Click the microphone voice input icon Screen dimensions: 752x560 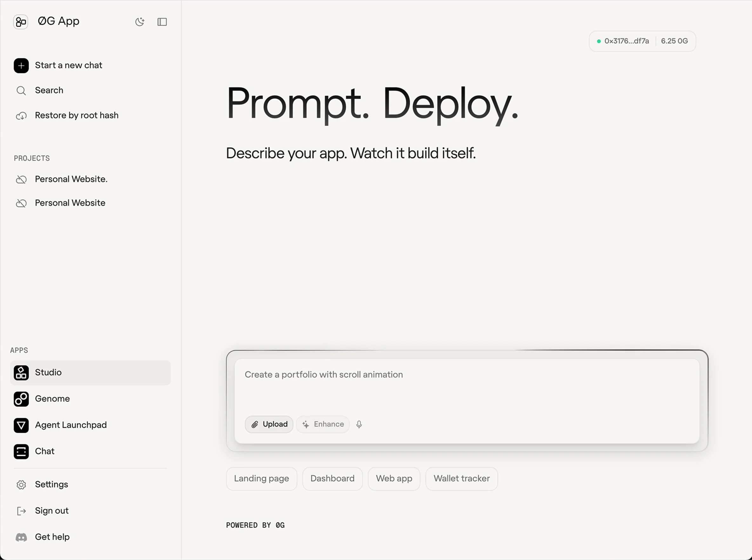(359, 425)
